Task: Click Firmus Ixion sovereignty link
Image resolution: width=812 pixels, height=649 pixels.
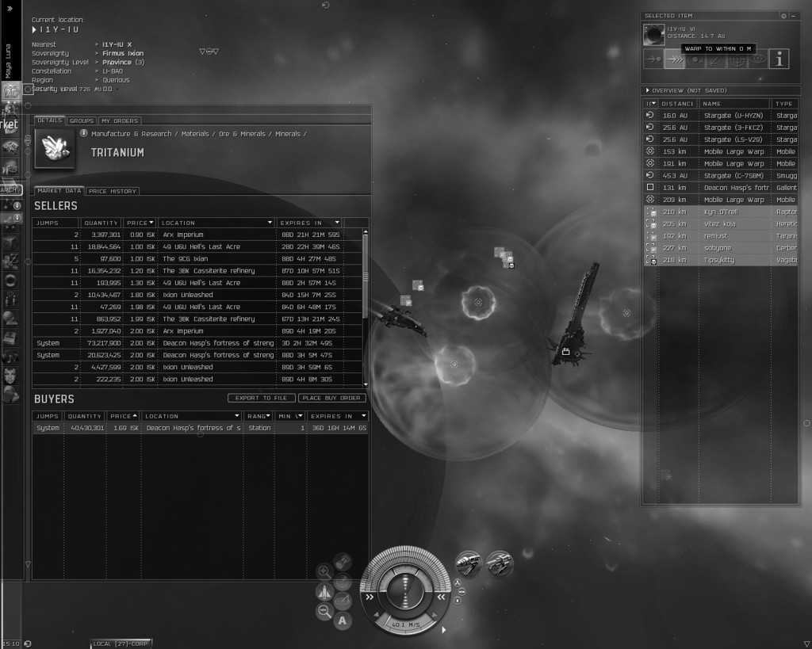Action: coord(123,53)
